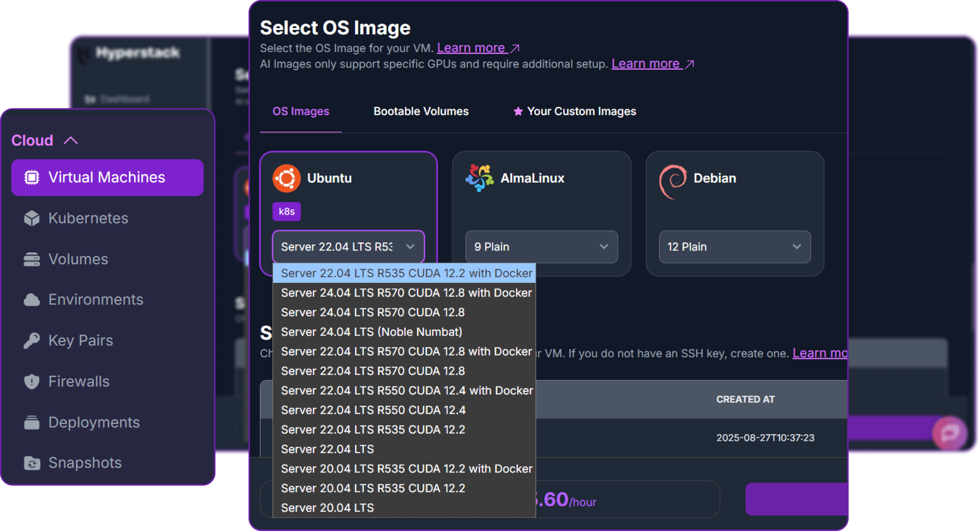The height and width of the screenshot is (531, 980).
Task: Collapse the Cloud section chevron
Action: pyautogui.click(x=71, y=140)
